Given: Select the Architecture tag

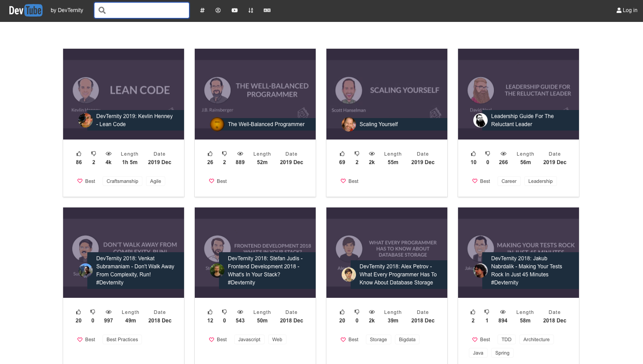Looking at the screenshot, I should point(536,339).
